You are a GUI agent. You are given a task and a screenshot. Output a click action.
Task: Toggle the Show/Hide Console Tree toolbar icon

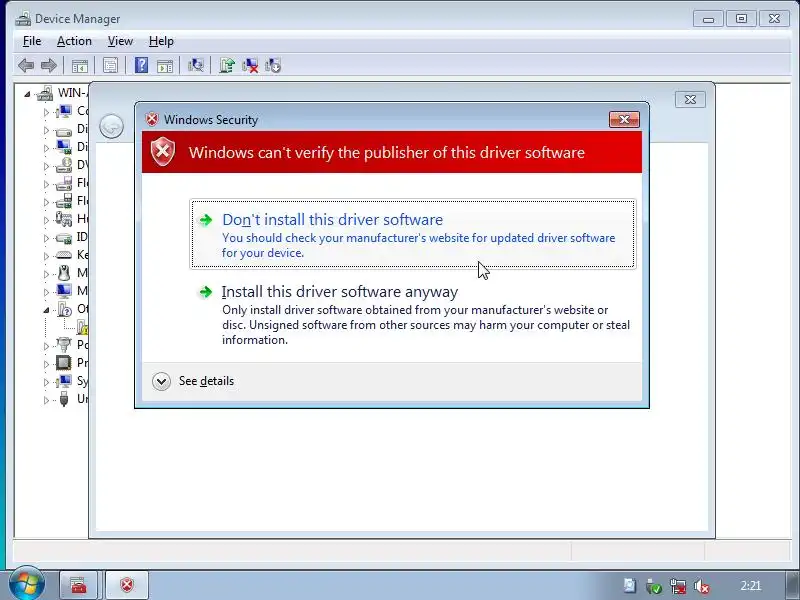[x=80, y=66]
